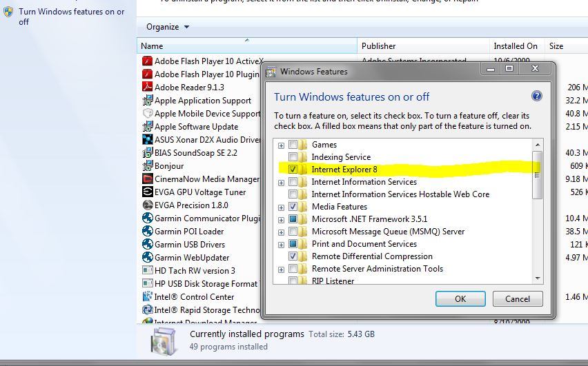Image resolution: width=588 pixels, height=366 pixels.
Task: Select the Adobe Reader 9.1.3 icon
Action: (148, 87)
